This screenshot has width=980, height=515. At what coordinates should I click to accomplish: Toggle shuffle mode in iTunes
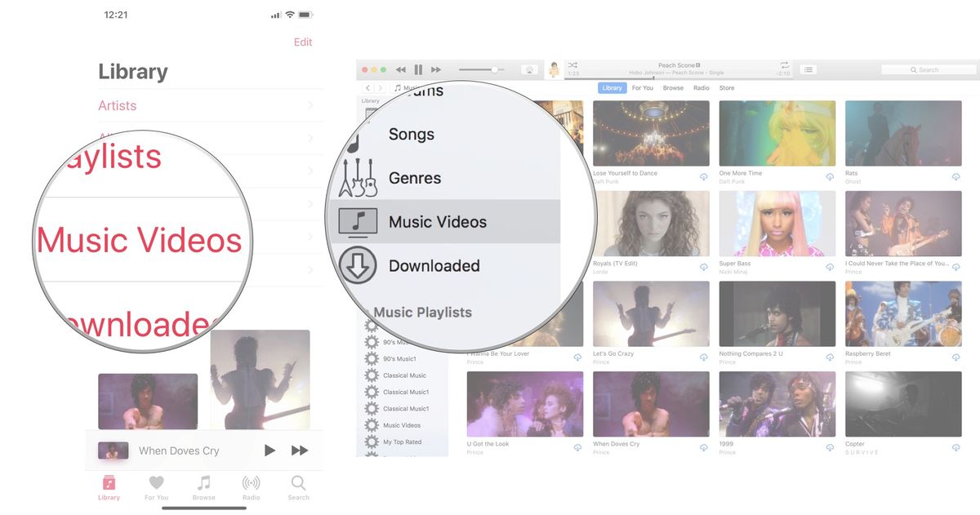point(574,64)
